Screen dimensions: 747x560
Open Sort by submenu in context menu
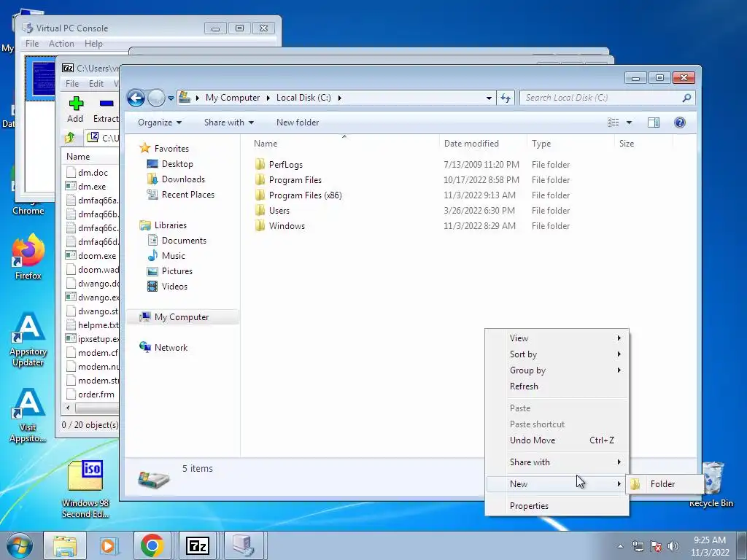557,354
